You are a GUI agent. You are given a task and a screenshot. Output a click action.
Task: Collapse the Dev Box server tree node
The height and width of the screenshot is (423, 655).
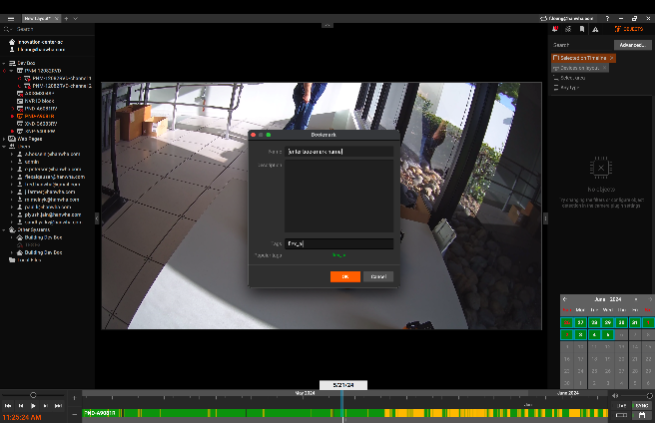pyautogui.click(x=5, y=63)
